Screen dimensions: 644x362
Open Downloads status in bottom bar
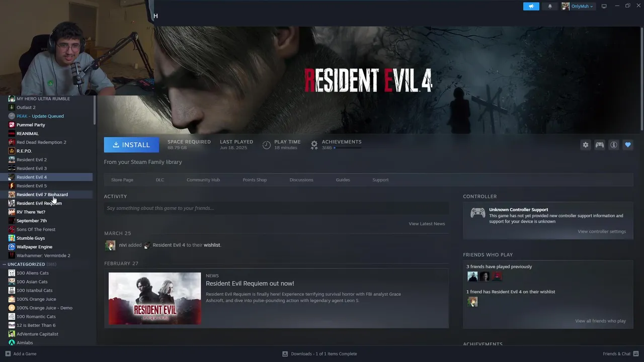coord(319,353)
